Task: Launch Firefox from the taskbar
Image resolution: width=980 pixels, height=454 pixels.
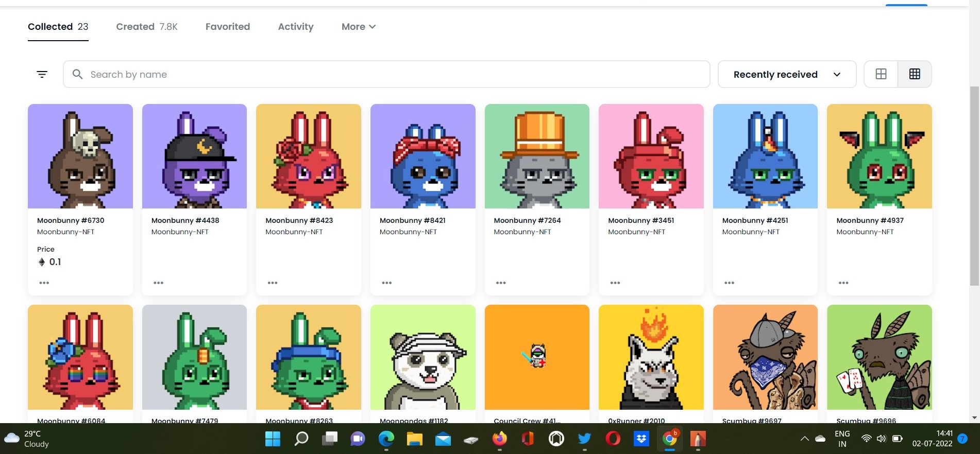Action: click(499, 439)
